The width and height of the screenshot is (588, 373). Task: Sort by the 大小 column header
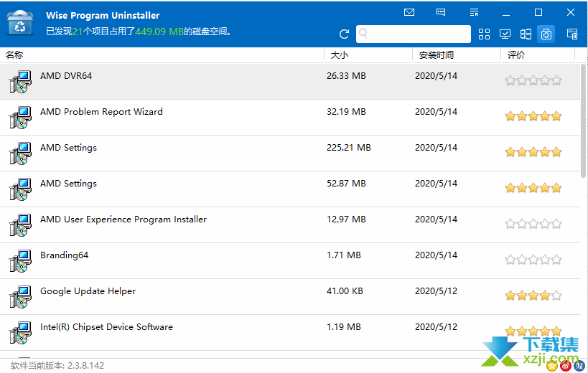click(340, 55)
